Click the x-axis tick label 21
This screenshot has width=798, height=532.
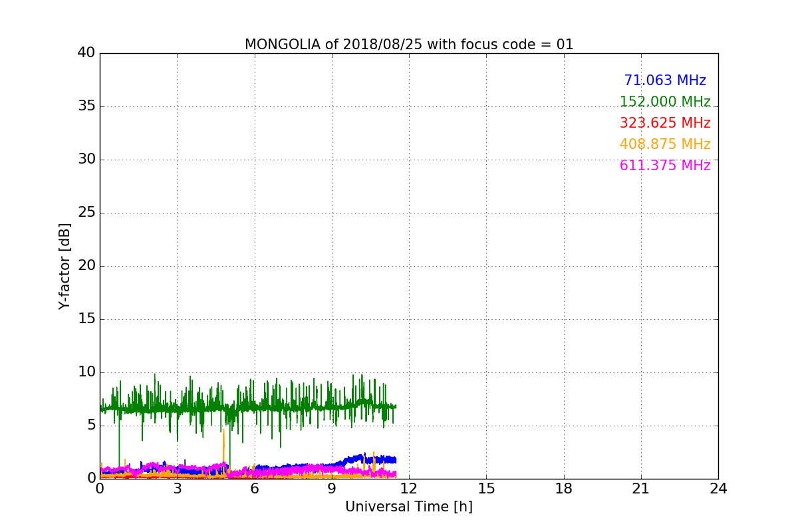641,489
